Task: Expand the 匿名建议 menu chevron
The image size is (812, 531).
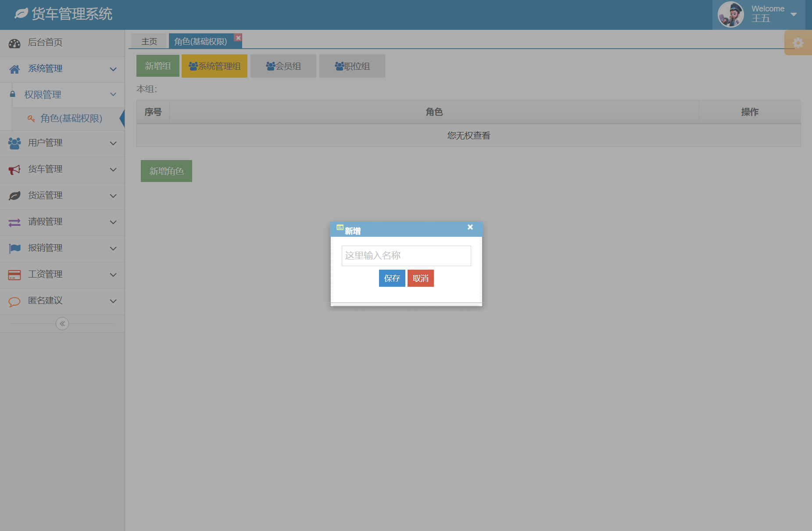Action: coord(113,301)
